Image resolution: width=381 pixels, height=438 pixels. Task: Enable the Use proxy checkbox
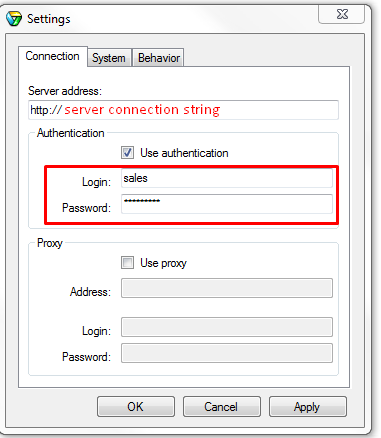click(x=127, y=263)
